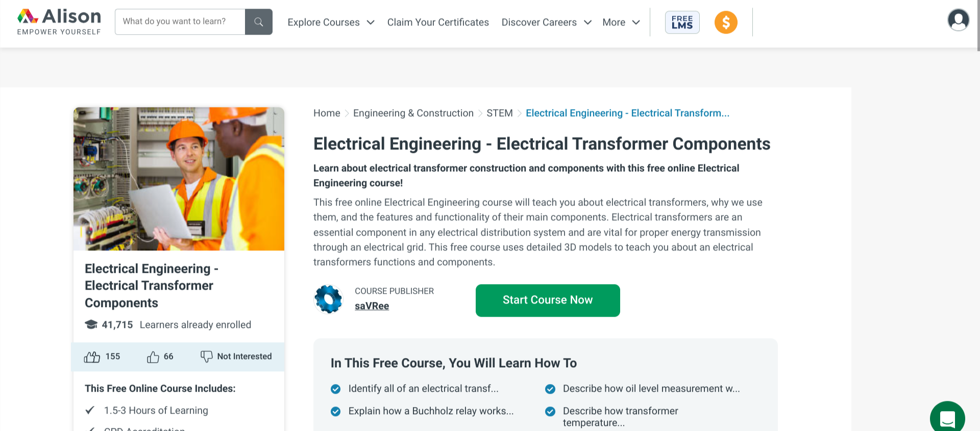
Task: Open the saVRee publisher page link
Action: coord(372,306)
